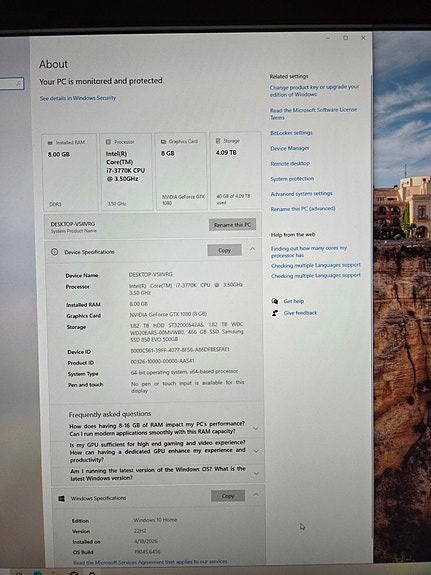This screenshot has height=575, width=431.
Task: Open See details in Windows Security
Action: [x=78, y=98]
